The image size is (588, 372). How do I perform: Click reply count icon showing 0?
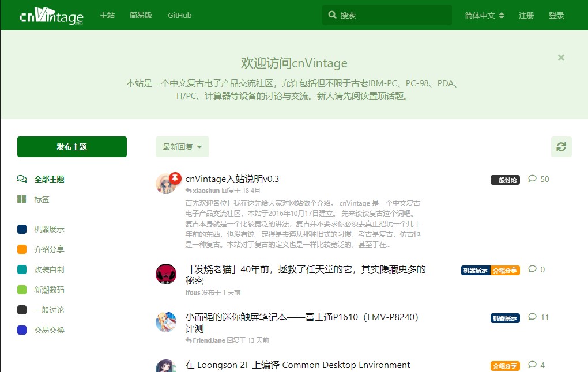click(x=532, y=269)
